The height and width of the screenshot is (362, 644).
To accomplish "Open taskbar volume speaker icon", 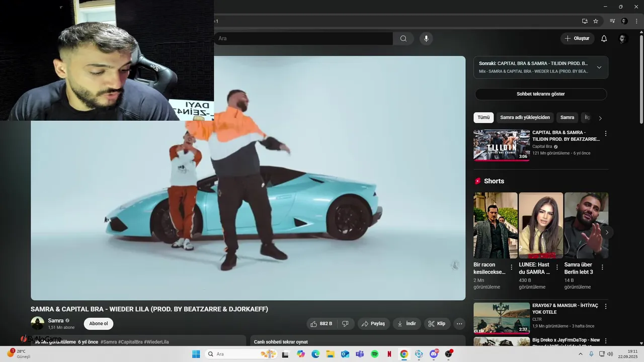I will click(610, 354).
